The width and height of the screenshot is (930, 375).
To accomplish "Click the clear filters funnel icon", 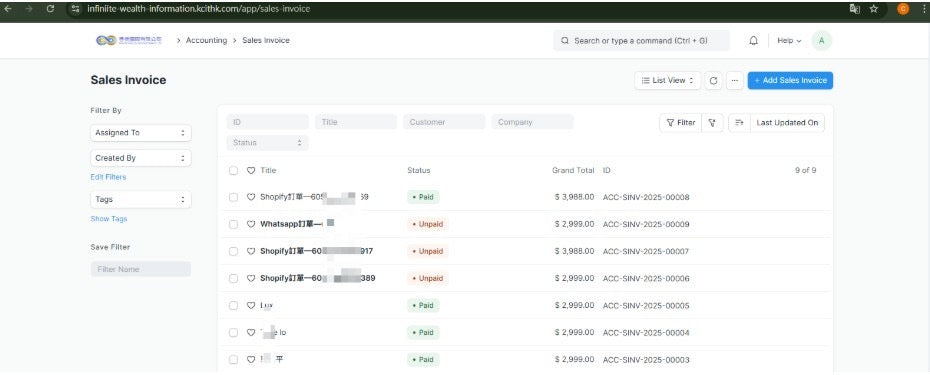I will [712, 123].
